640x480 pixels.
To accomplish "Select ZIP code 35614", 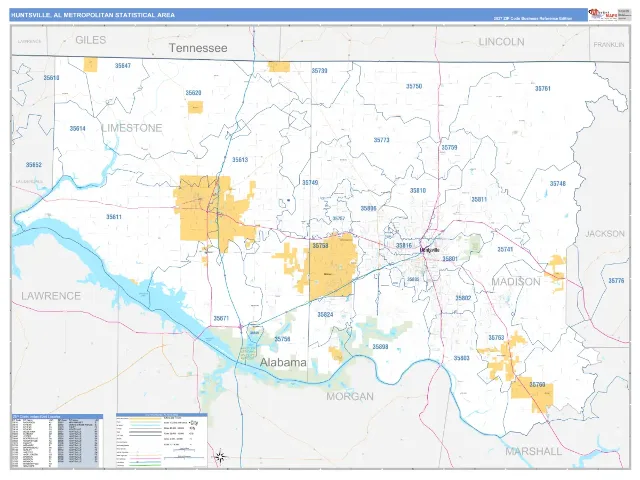I will tap(78, 129).
